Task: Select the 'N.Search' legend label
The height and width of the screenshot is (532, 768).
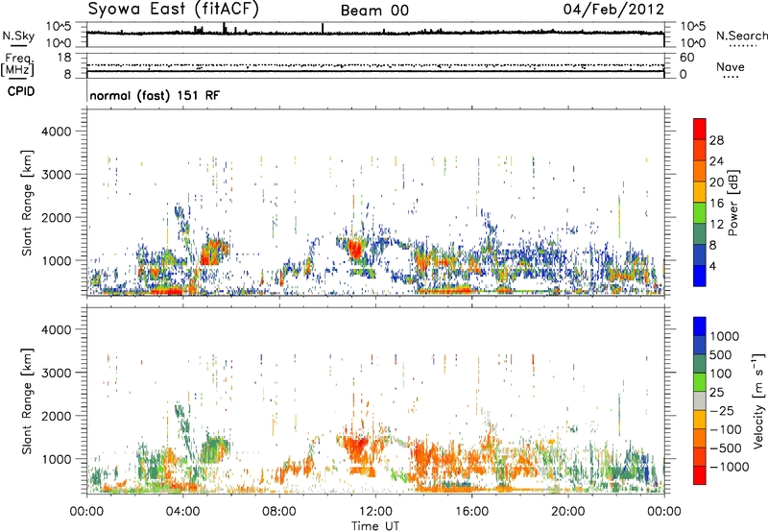Action: coord(742,36)
